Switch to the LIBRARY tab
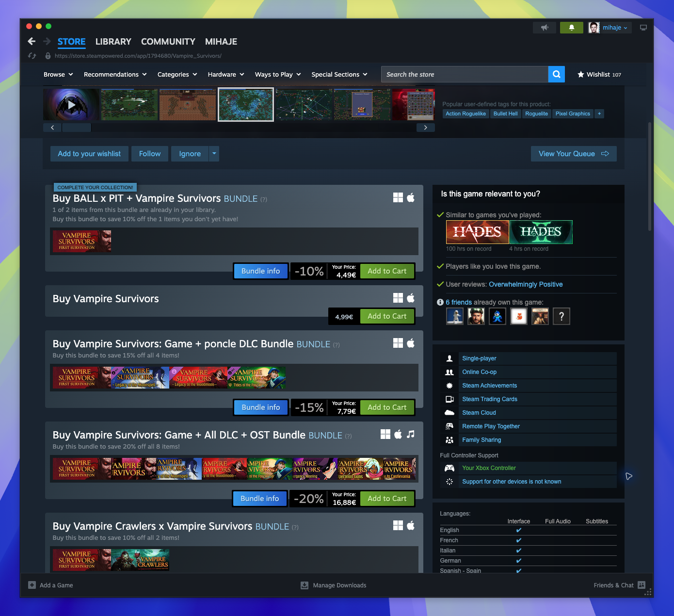 [x=113, y=42]
